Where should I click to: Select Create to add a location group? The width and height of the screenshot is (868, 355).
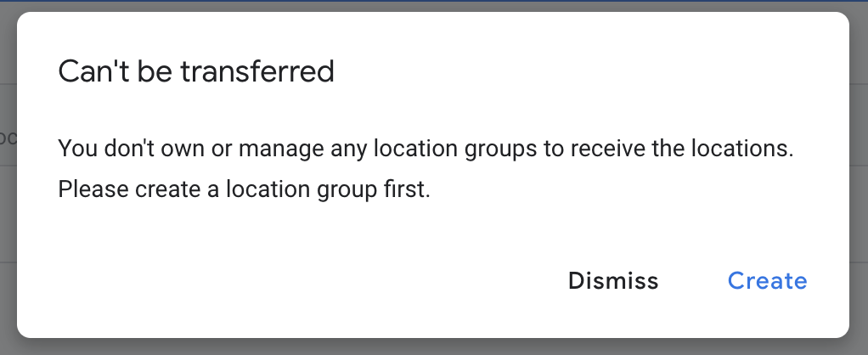point(767,281)
